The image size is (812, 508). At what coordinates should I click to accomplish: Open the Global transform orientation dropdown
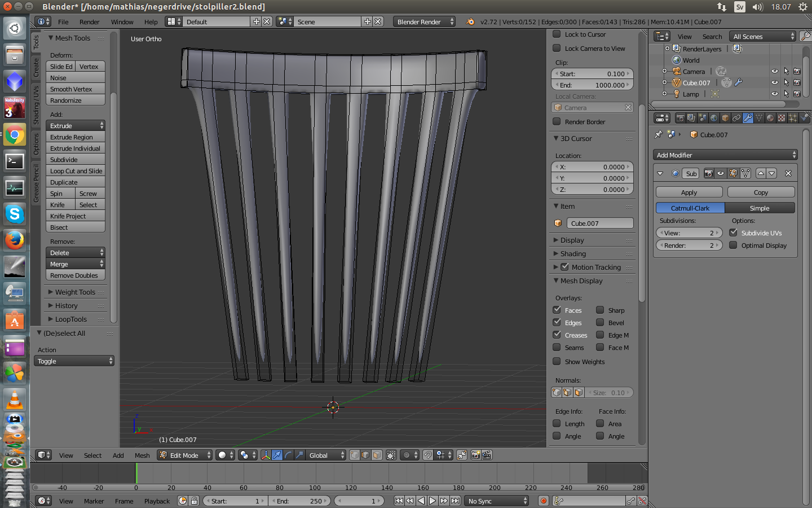click(326, 455)
